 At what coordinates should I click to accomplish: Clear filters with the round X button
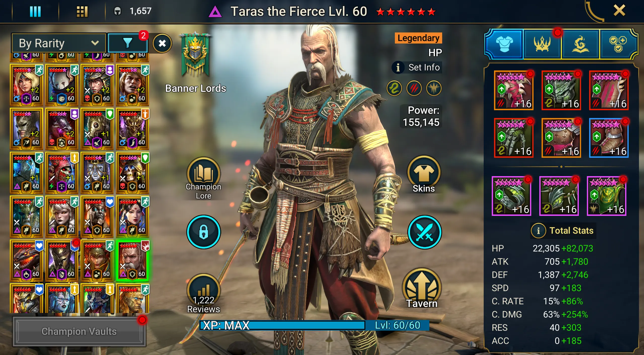pyautogui.click(x=162, y=43)
